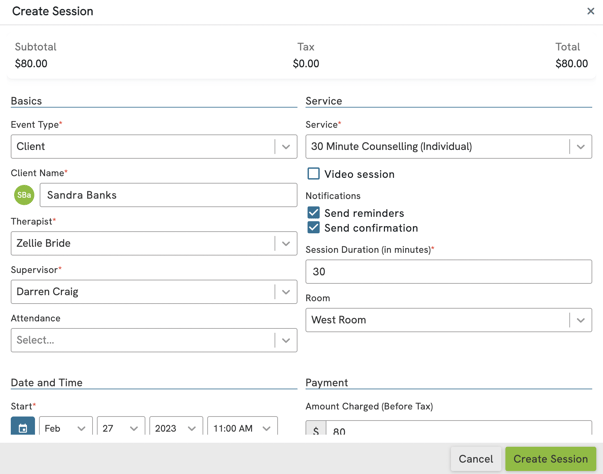Uncheck Send reminders
The image size is (603, 474).
pos(313,213)
